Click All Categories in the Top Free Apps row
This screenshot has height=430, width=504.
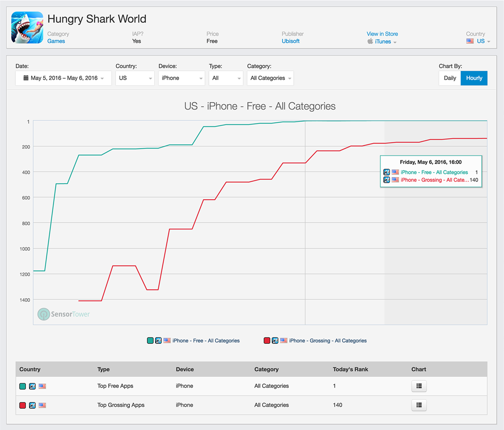271,386
